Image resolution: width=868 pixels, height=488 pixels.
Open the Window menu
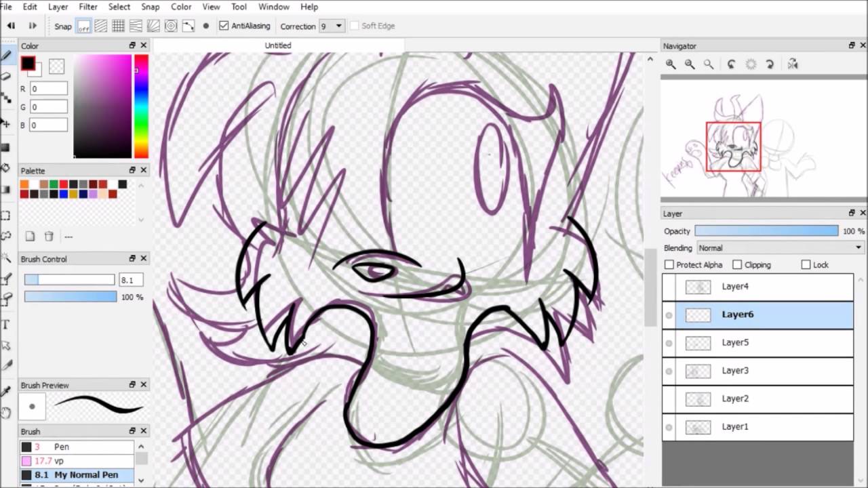point(274,7)
